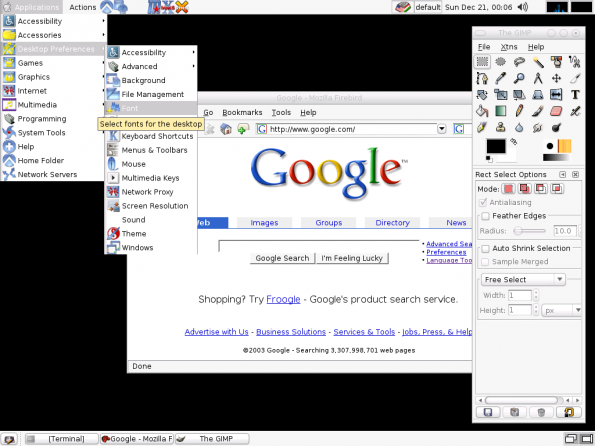Click the Google Search button

tap(282, 258)
